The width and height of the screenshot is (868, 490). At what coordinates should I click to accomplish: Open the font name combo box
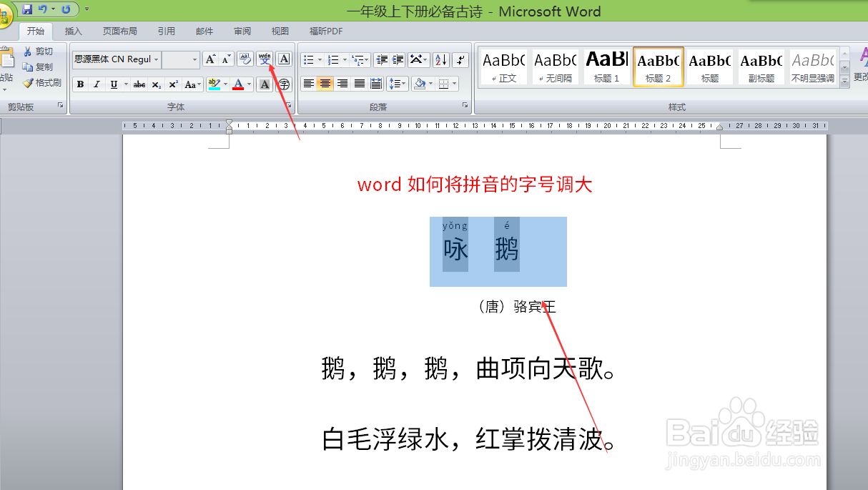[116, 59]
